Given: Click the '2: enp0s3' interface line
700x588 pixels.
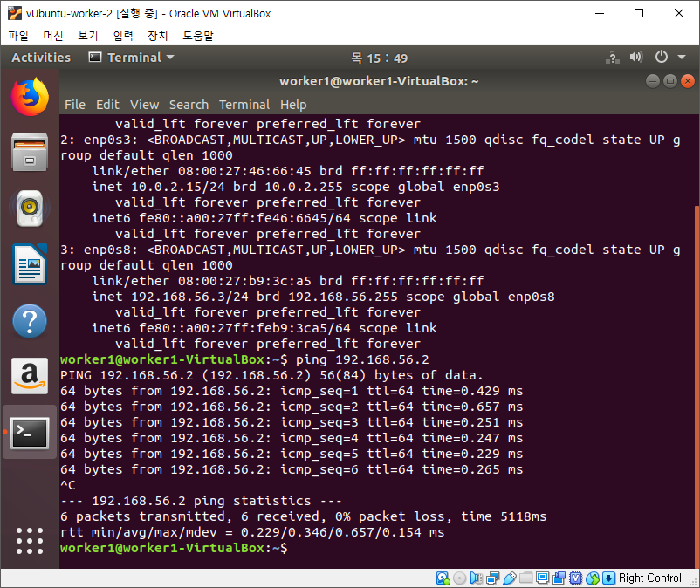Looking at the screenshot, I should click(x=371, y=140).
